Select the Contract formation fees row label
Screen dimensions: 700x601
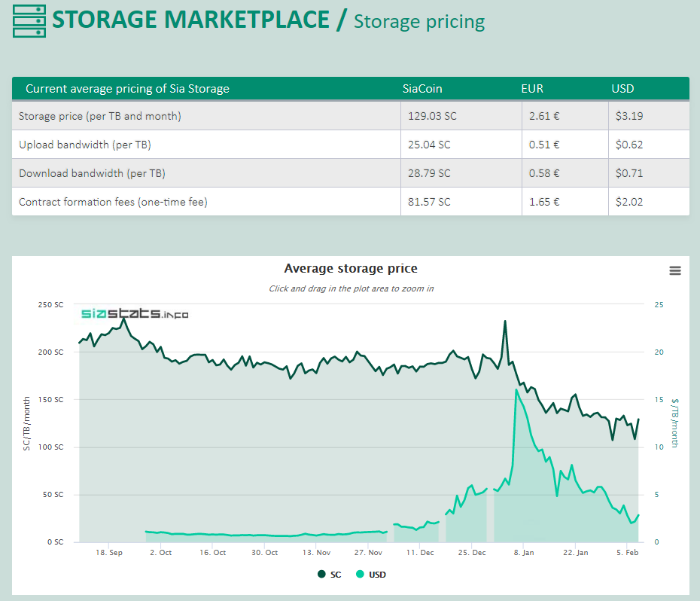(113, 202)
